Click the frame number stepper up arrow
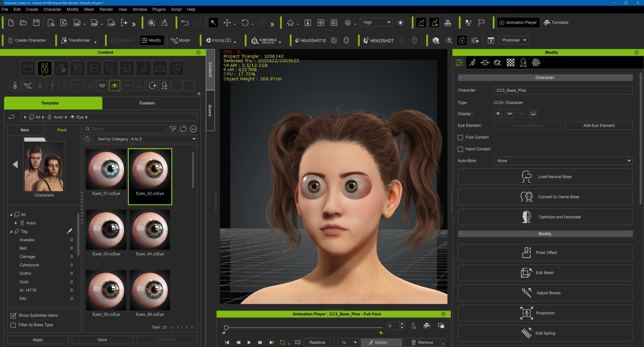 (402, 324)
